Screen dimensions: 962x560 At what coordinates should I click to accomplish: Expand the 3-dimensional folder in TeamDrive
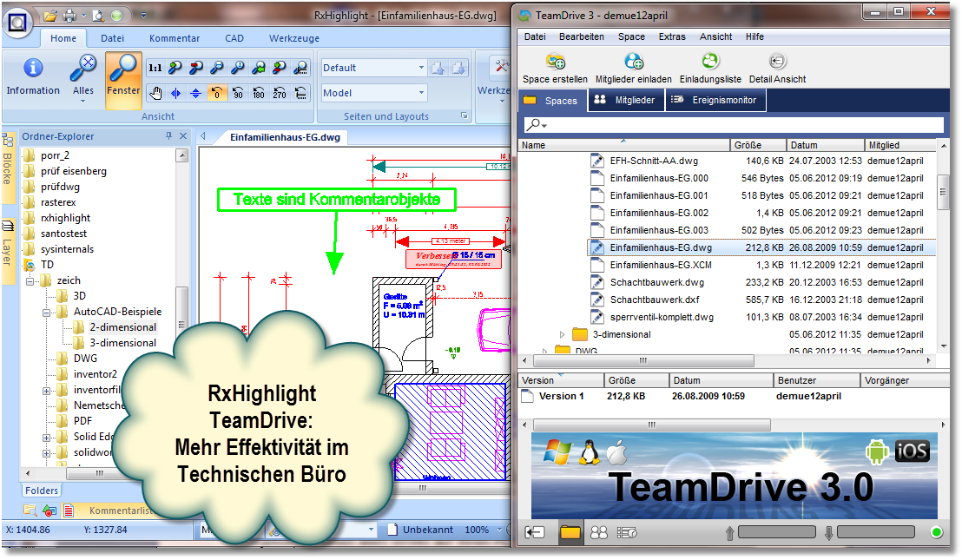[x=562, y=334]
